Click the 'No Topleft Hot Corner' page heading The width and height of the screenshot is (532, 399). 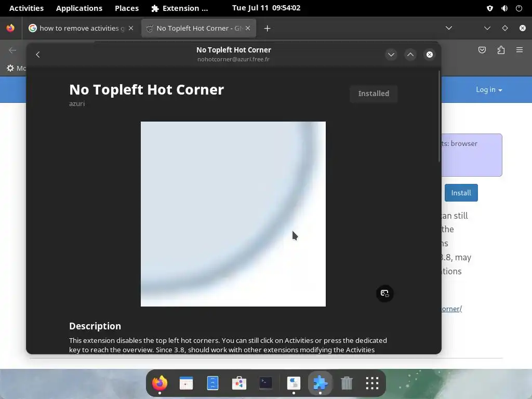tap(147, 89)
